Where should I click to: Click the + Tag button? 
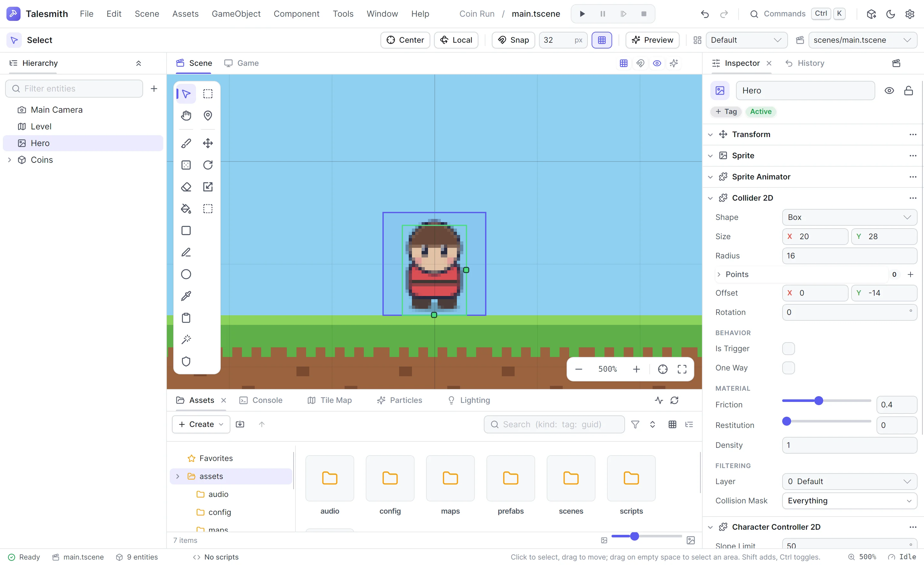coord(726,111)
